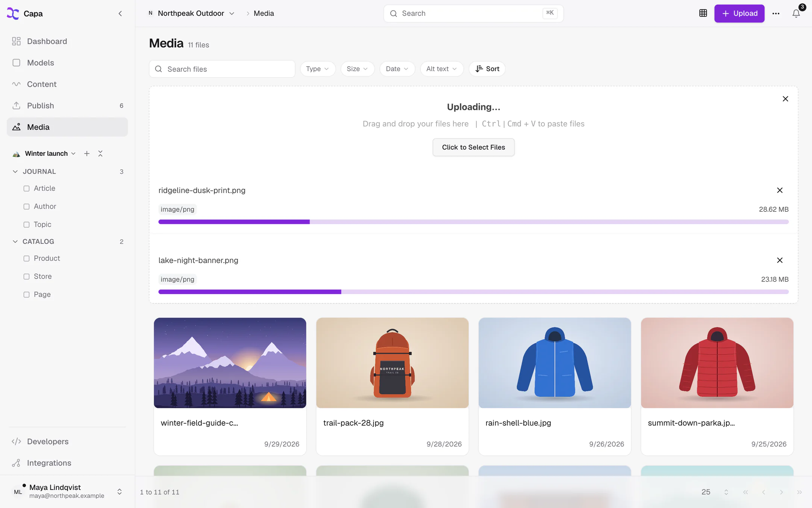
Task: Go to the last page of results
Action: click(x=799, y=492)
